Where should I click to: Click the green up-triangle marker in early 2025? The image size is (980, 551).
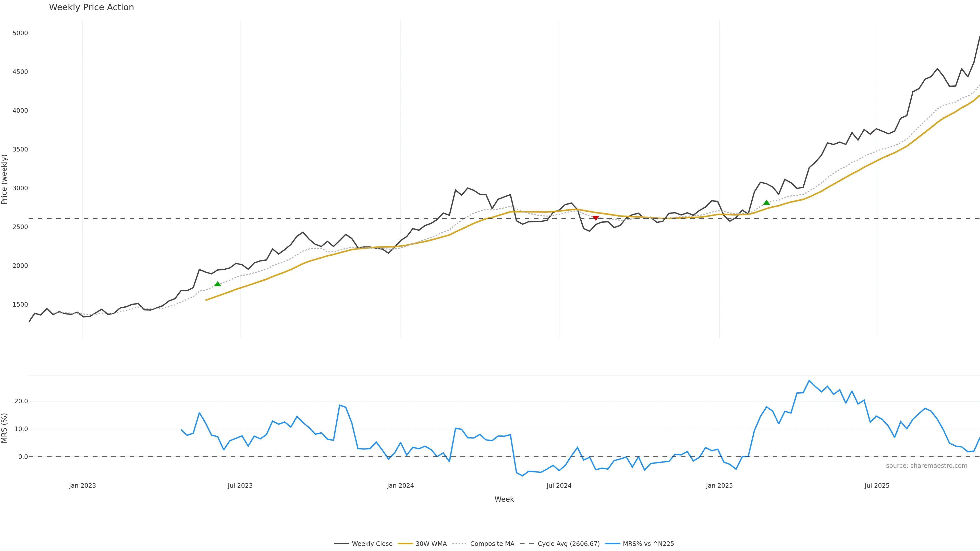click(767, 203)
